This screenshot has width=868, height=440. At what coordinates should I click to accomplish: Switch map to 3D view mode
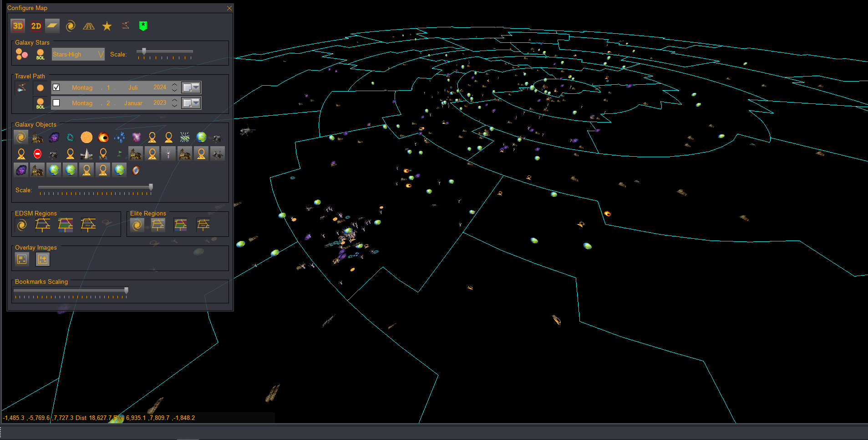point(18,26)
